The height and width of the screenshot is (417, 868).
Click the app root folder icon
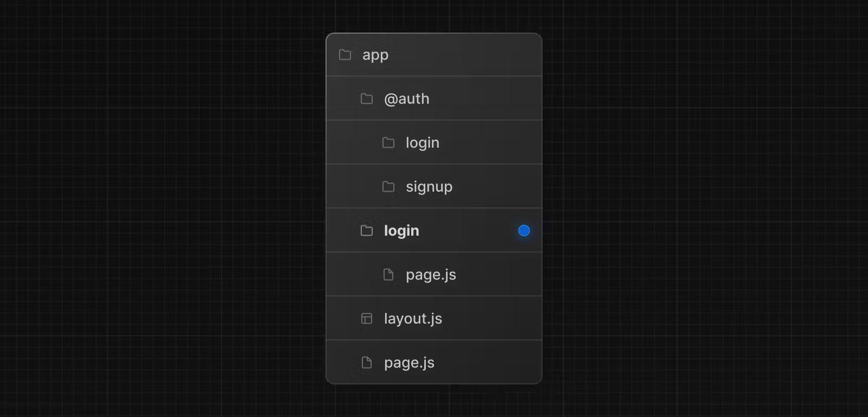(345, 55)
